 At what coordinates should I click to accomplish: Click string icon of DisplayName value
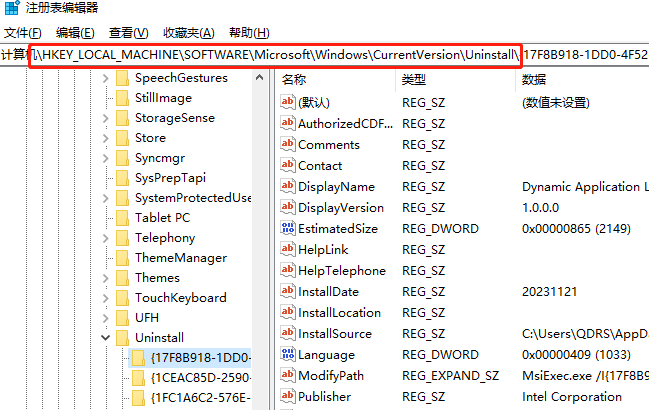[x=288, y=186]
